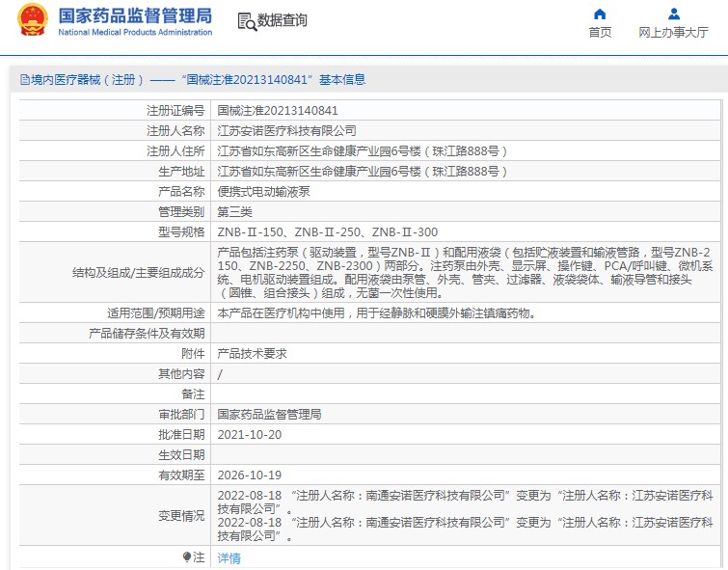728x570 pixels.
Task: Click the 有效期至 label
Action: tap(181, 475)
